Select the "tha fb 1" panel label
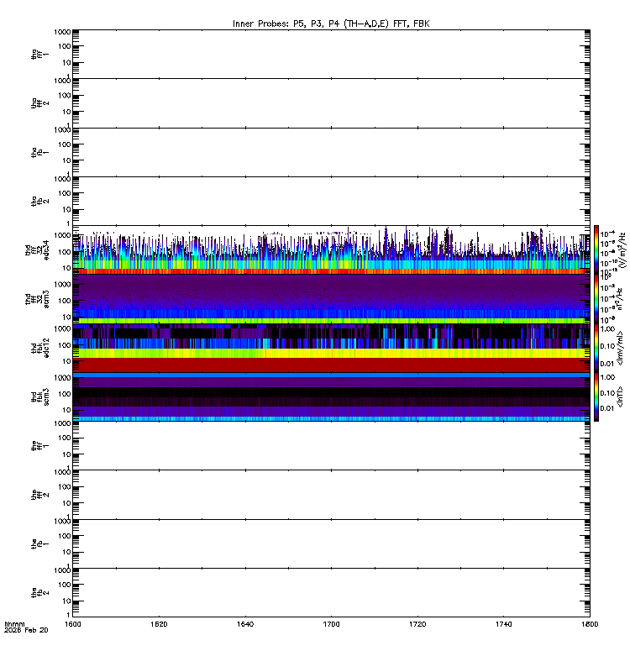This screenshot has height=672, width=630. point(39,152)
